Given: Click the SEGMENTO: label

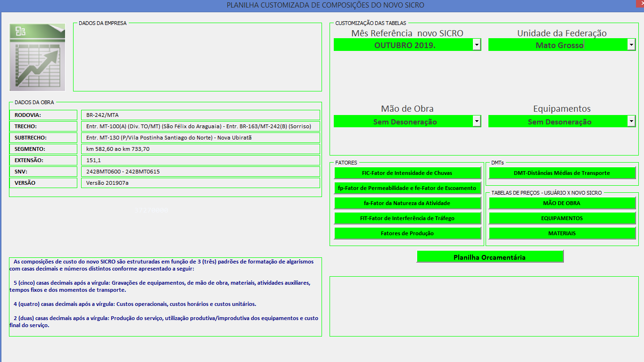Looking at the screenshot, I should pos(43,149).
